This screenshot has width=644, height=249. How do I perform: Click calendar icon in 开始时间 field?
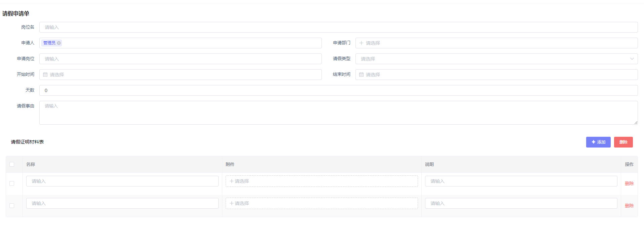45,75
